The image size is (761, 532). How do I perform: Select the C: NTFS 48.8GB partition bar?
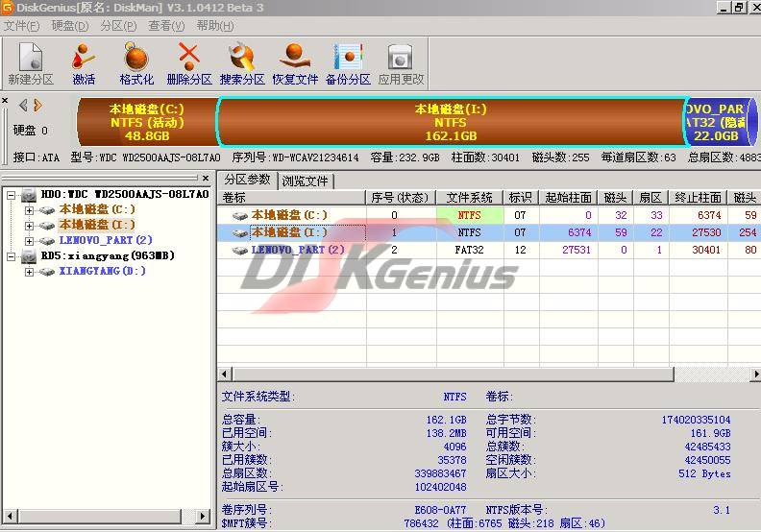(x=147, y=122)
